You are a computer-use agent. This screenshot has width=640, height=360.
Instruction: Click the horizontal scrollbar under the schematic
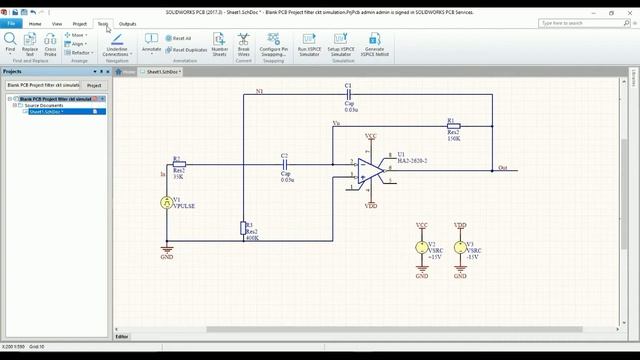(x=394, y=329)
